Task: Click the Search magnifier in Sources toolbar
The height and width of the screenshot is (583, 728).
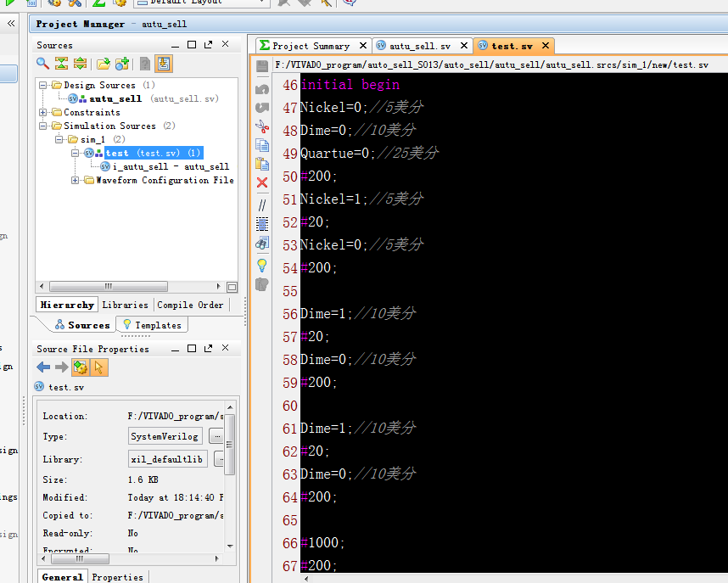Action: point(42,64)
